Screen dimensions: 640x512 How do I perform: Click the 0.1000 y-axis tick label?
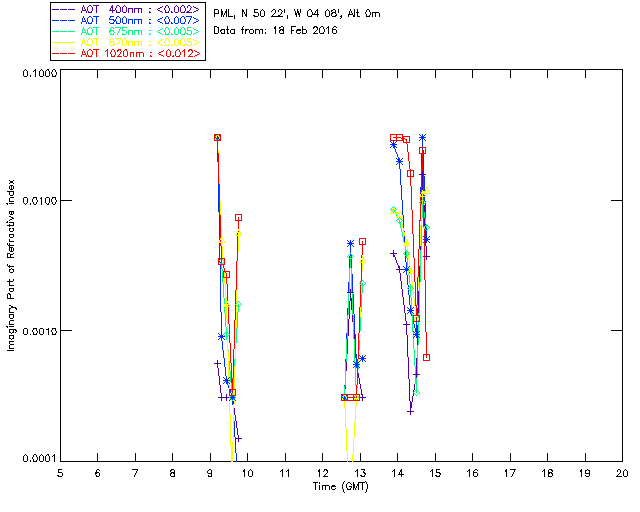click(39, 73)
